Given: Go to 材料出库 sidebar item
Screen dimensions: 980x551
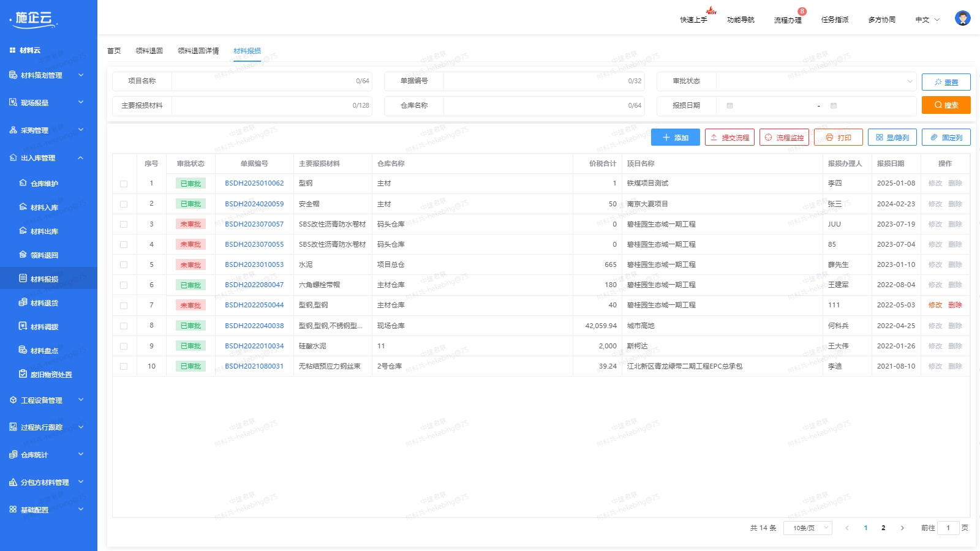Looking at the screenshot, I should click(x=44, y=231).
